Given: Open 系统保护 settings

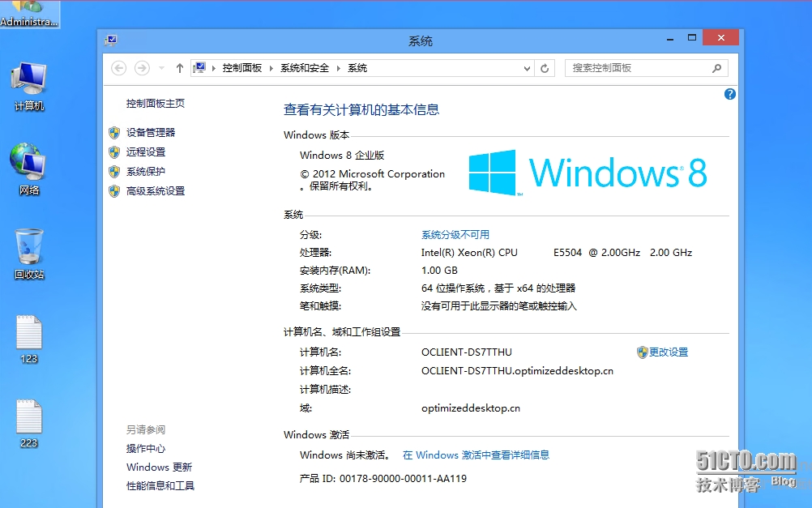Looking at the screenshot, I should coord(146,172).
